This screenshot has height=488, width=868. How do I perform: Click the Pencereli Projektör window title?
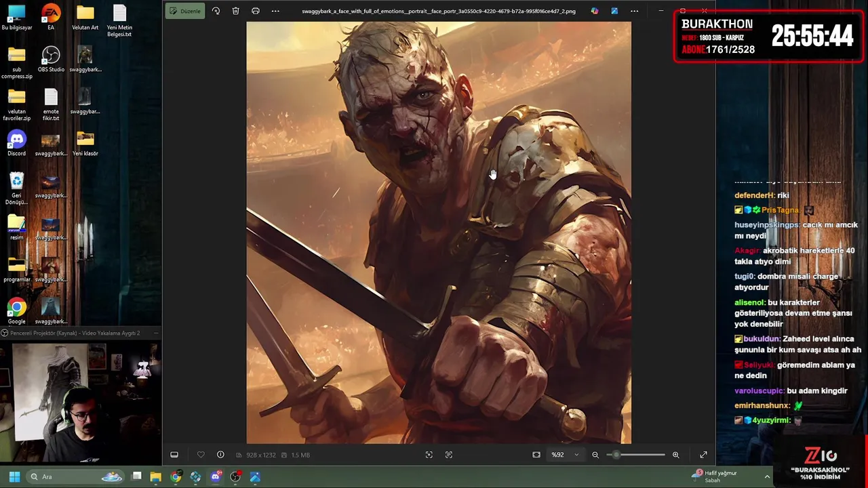[75, 333]
